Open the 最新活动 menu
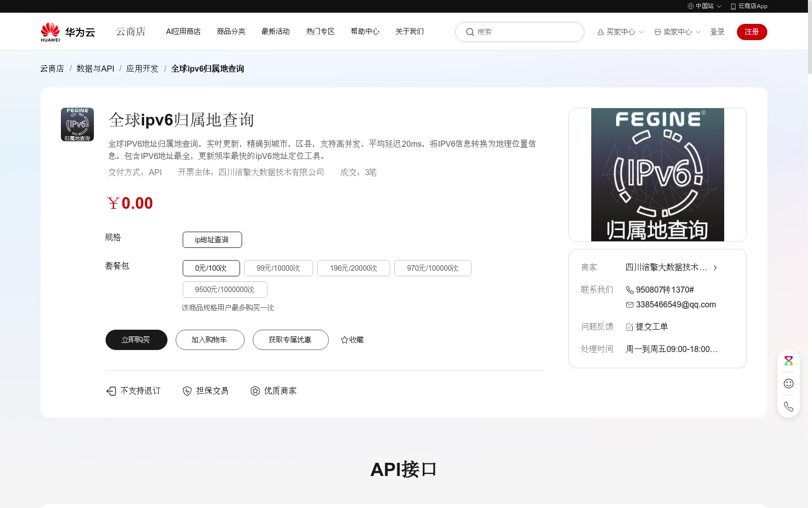The width and height of the screenshot is (812, 508). 276,31
